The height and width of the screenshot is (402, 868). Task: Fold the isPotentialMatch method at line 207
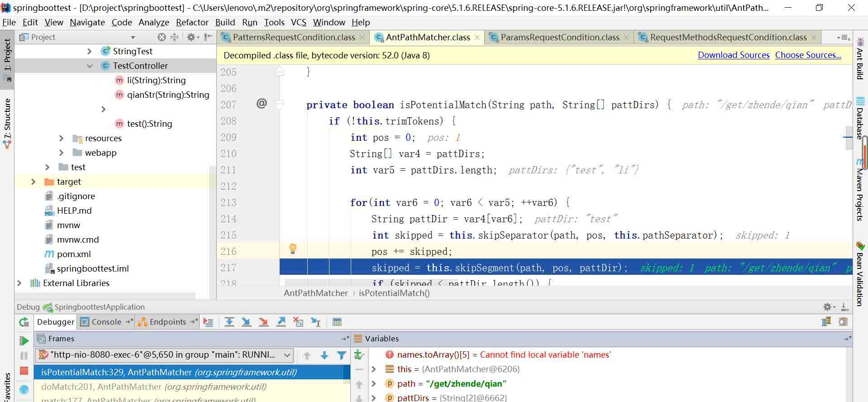coord(280,105)
